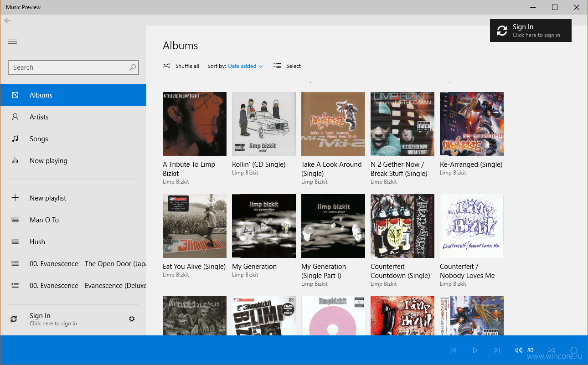Open the settings gear
Image resolution: width=588 pixels, height=365 pixels.
132,319
